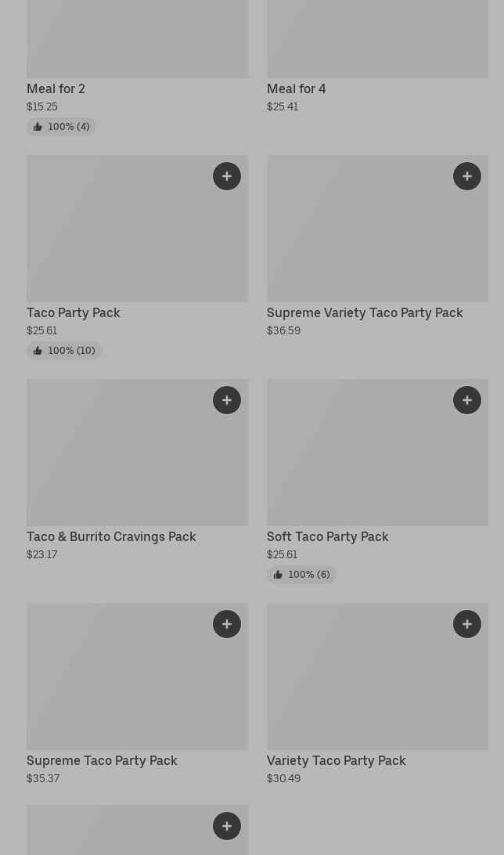Open the Meal for 2 item
Screen dimensions: 504x855
[56, 89]
